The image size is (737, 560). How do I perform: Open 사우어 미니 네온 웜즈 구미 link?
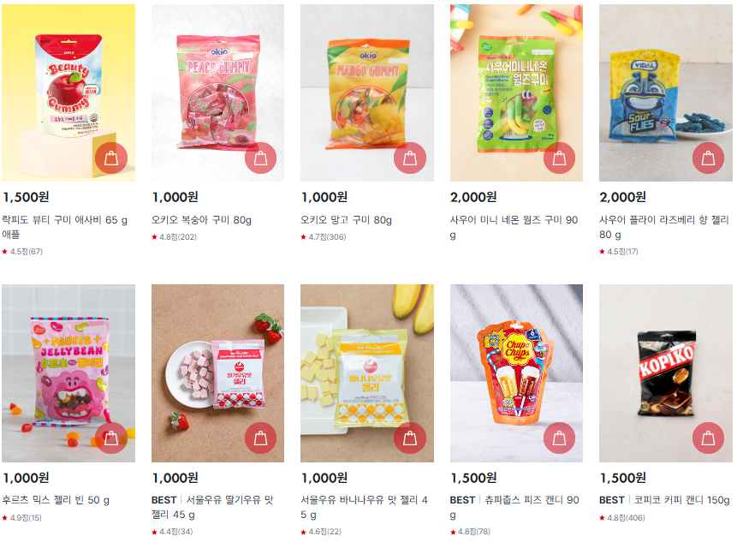(514, 227)
